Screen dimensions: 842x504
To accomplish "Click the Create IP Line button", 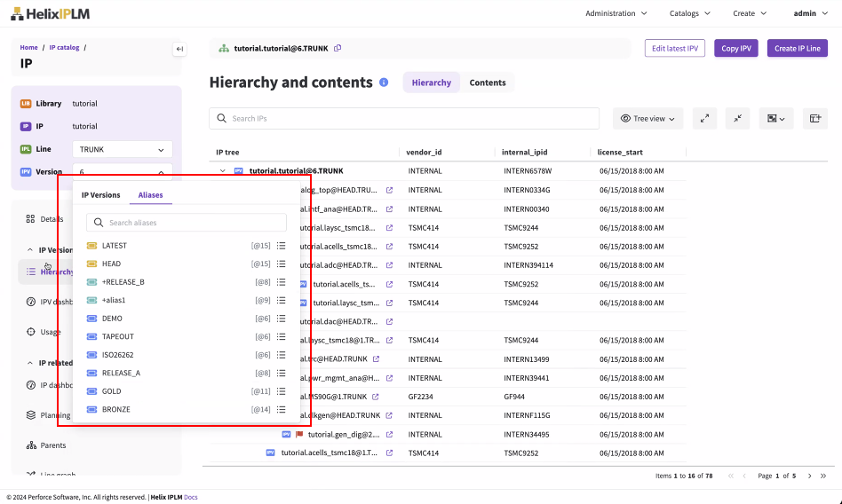I will [797, 48].
